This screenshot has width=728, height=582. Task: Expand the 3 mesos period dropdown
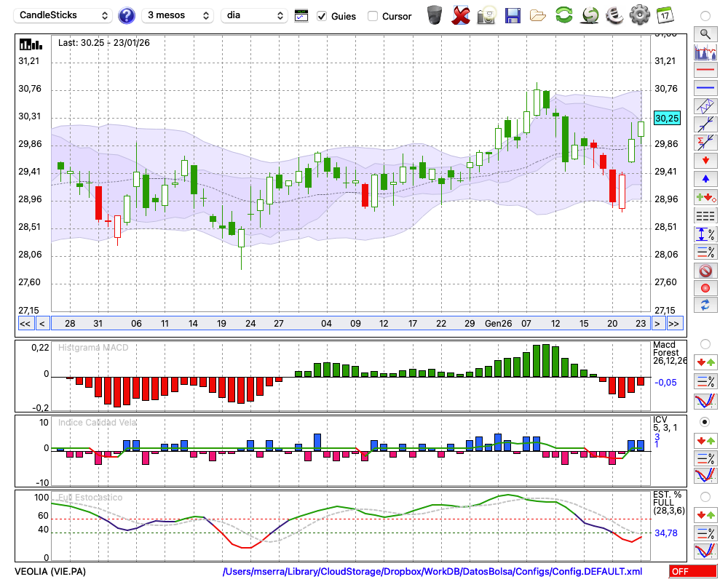point(177,15)
